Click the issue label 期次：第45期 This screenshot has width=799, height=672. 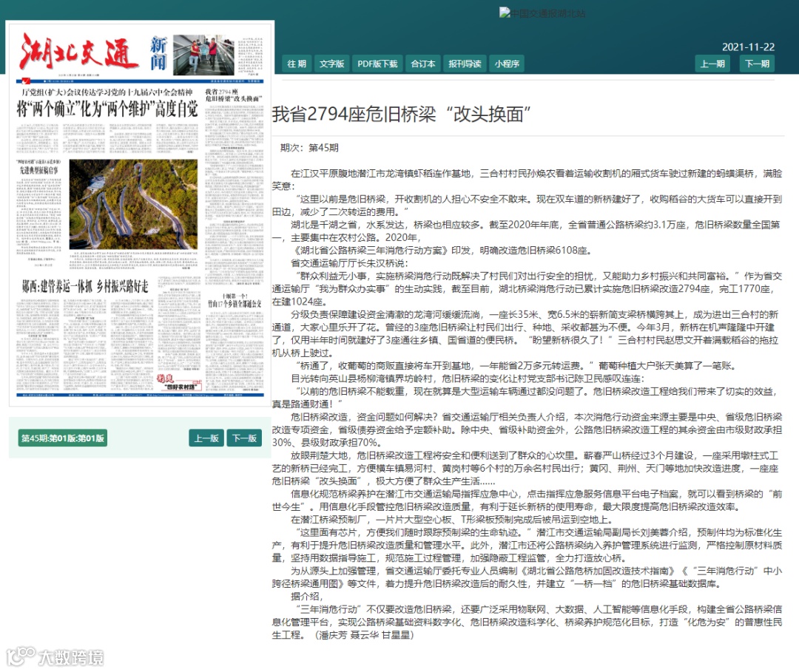pos(309,148)
